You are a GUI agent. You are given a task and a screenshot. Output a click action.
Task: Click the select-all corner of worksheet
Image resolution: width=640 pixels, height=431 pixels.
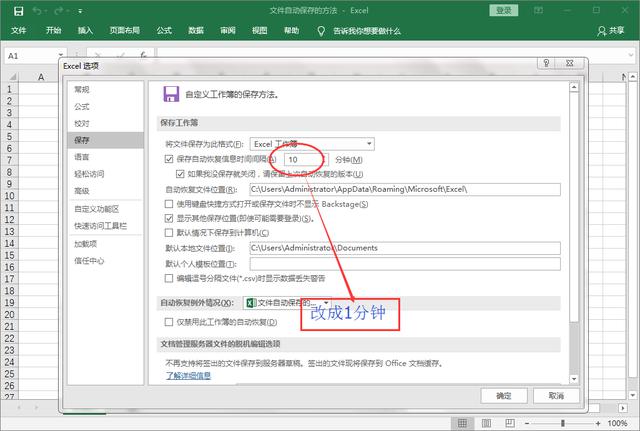click(12, 76)
